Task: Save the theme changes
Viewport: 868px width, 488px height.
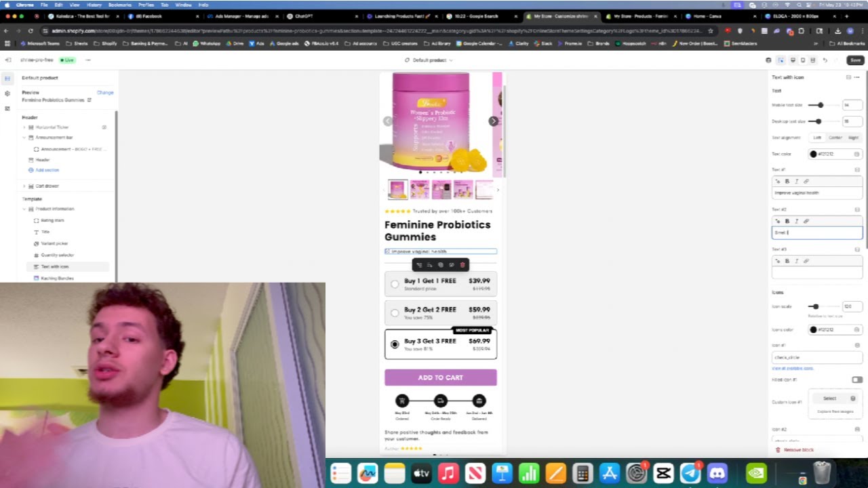Action: pyautogui.click(x=855, y=60)
